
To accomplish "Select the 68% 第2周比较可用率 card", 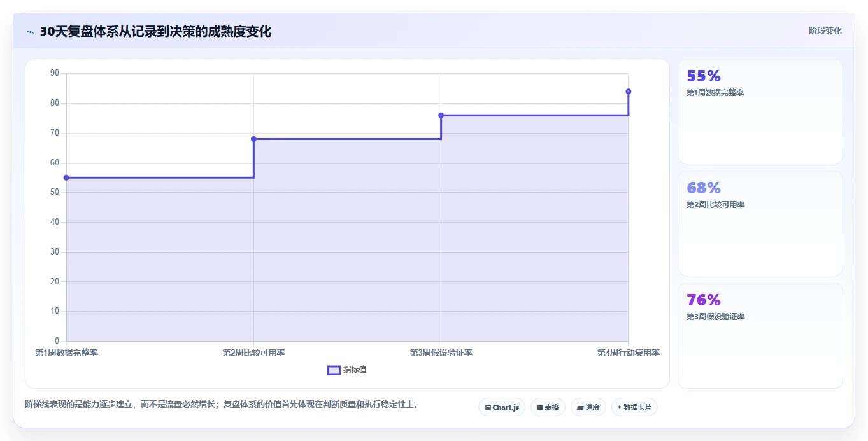I will (x=760, y=223).
